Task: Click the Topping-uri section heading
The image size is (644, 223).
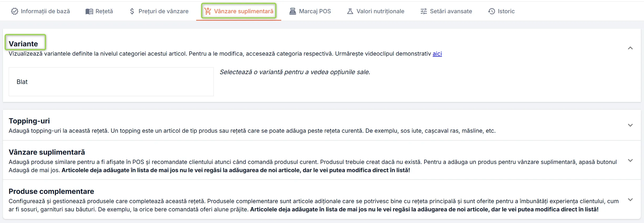Action: pyautogui.click(x=29, y=121)
